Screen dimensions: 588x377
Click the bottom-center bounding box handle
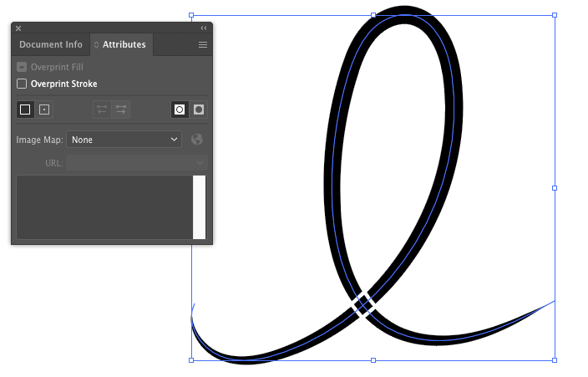click(x=373, y=360)
